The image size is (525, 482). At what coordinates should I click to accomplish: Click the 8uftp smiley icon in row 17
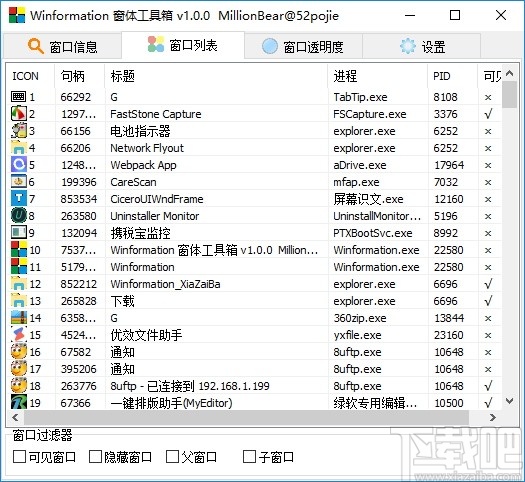pyautogui.click(x=18, y=369)
